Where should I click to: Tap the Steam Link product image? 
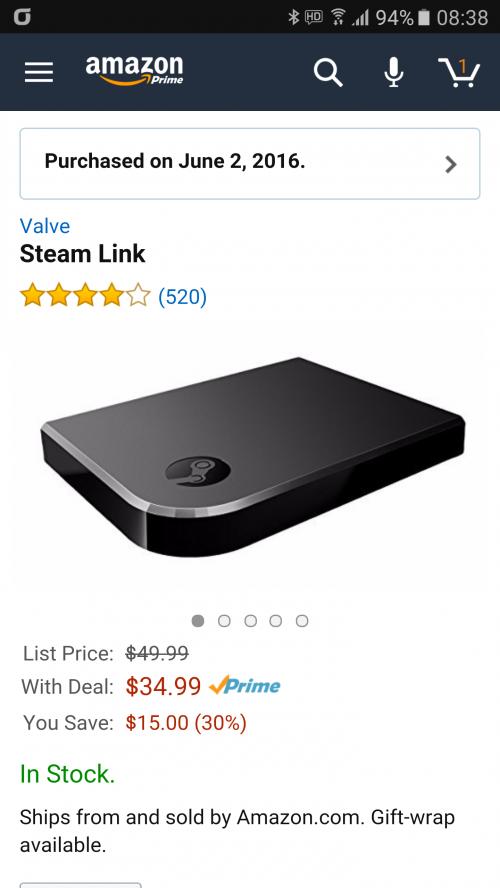(252, 456)
